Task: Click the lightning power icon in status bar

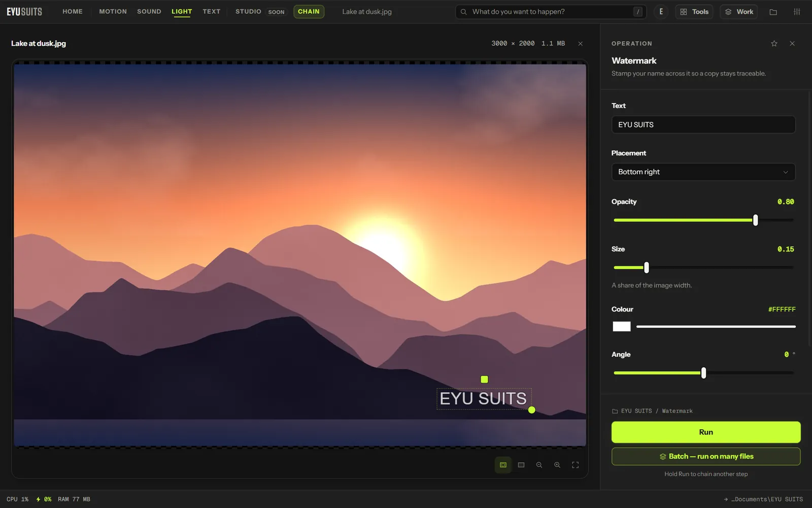Action: pos(38,499)
